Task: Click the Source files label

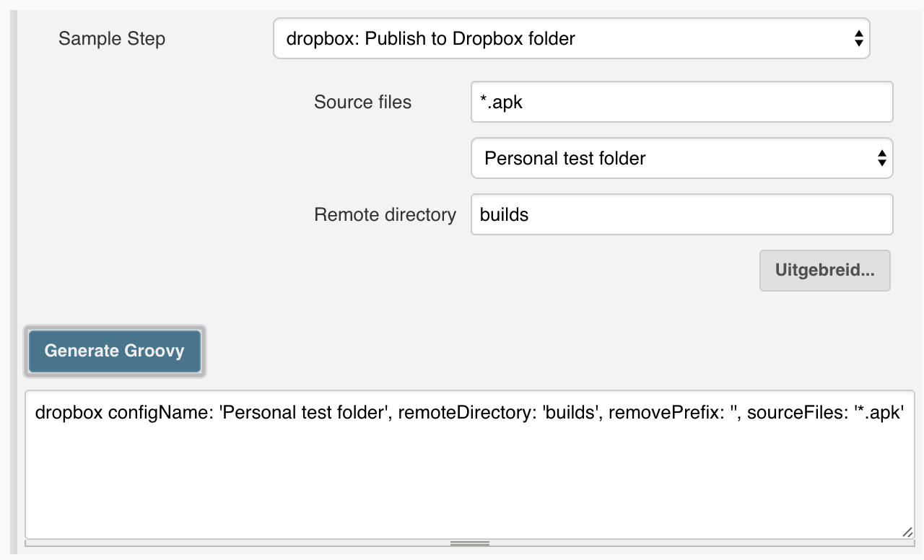Action: pos(362,102)
